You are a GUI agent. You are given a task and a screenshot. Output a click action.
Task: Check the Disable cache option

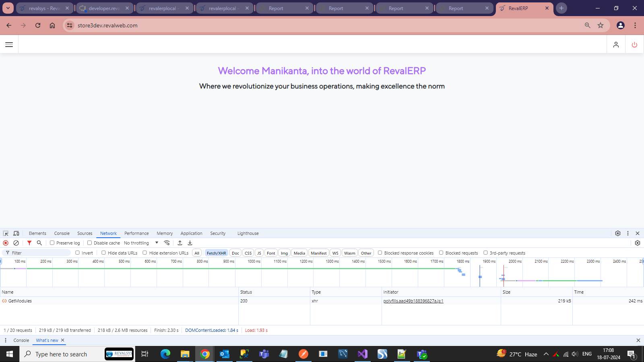pyautogui.click(x=90, y=243)
